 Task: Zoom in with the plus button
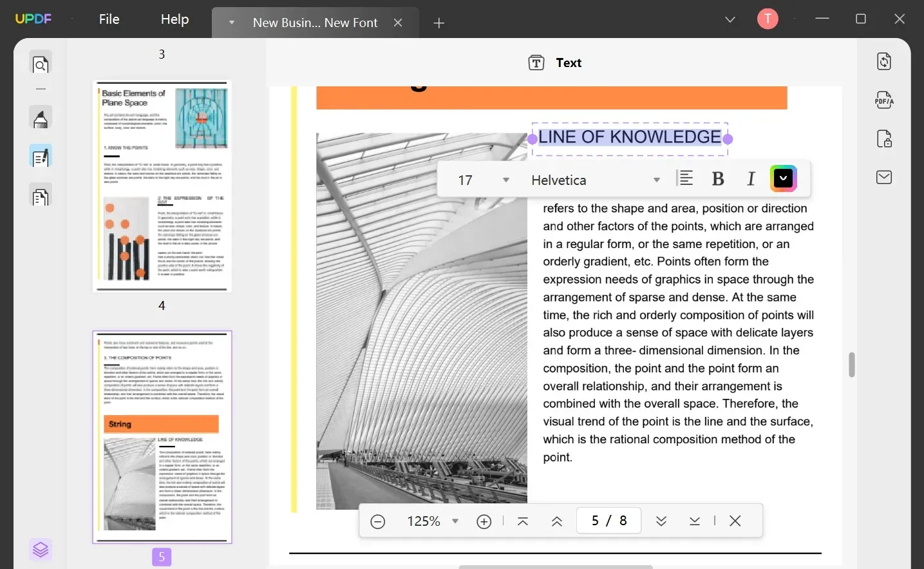coord(484,521)
